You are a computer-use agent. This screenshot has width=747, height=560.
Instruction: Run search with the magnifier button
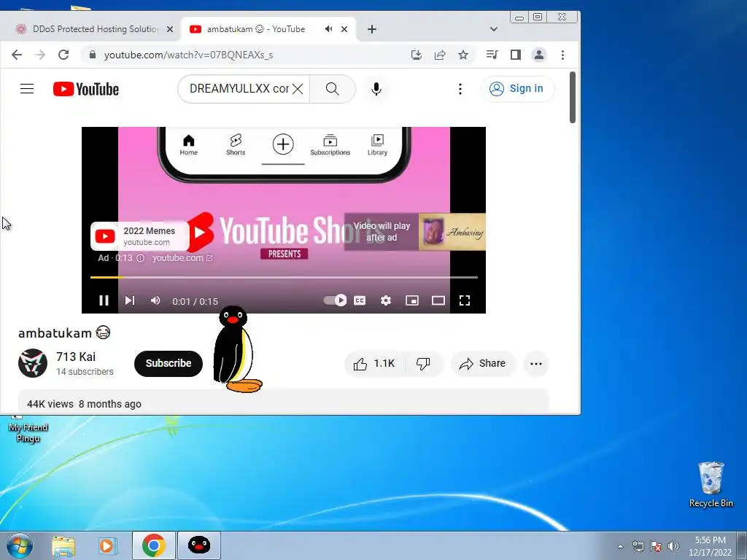tap(333, 88)
